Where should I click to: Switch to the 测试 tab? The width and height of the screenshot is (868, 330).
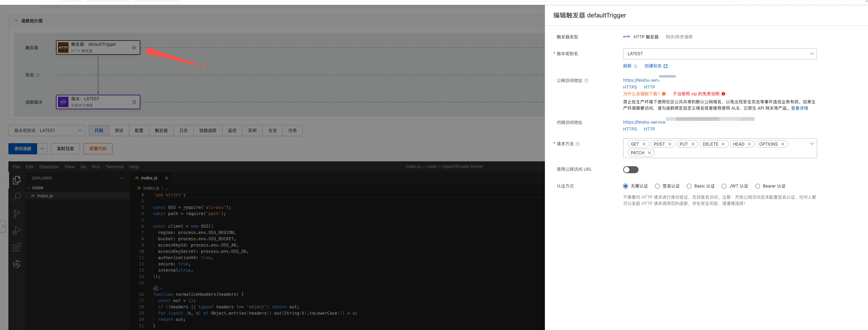click(x=119, y=131)
